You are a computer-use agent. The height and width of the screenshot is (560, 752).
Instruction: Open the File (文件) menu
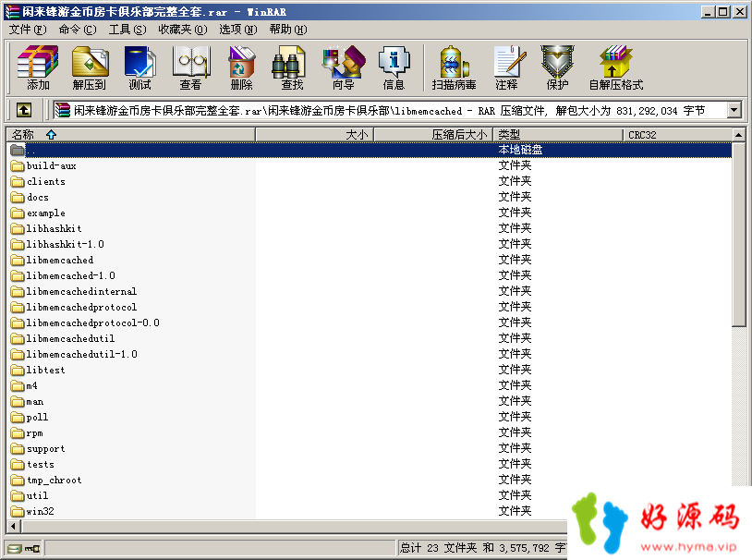pos(28,30)
